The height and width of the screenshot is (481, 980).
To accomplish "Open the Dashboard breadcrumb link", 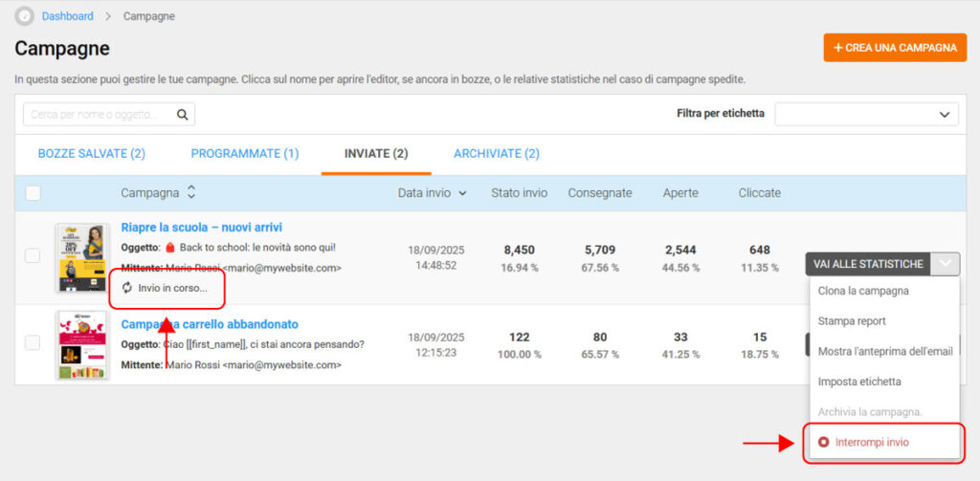I will [68, 16].
